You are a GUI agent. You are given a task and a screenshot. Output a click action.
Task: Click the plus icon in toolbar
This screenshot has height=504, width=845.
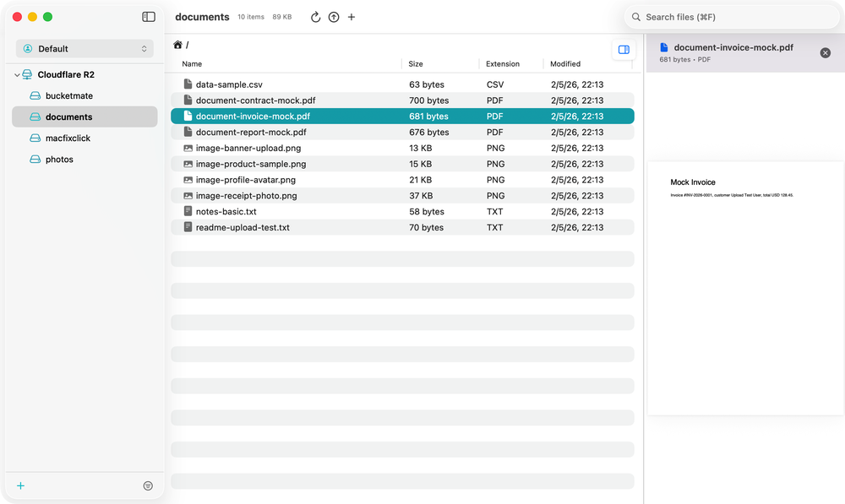(x=352, y=17)
